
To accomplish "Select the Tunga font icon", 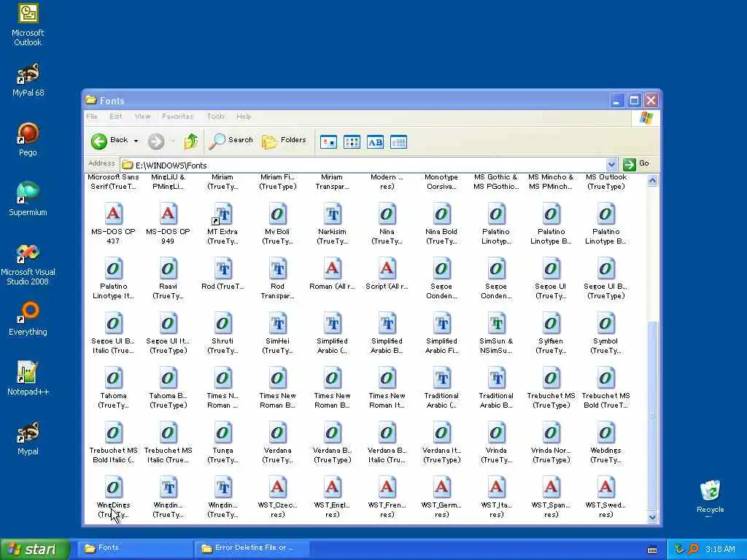I will tap(222, 433).
